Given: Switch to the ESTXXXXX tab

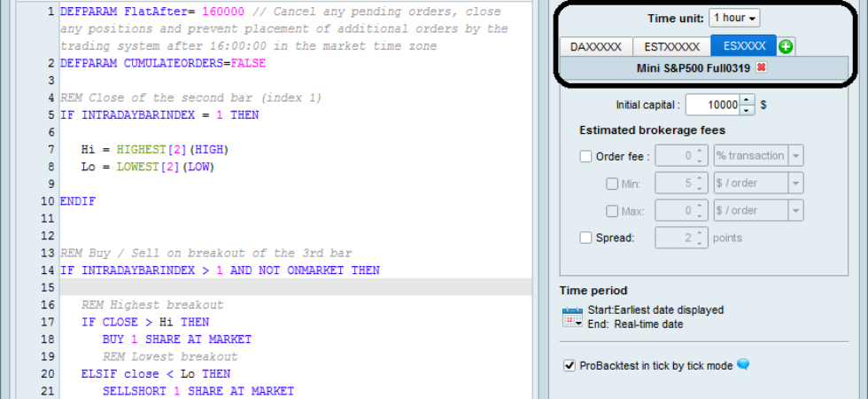Looking at the screenshot, I should [x=671, y=47].
